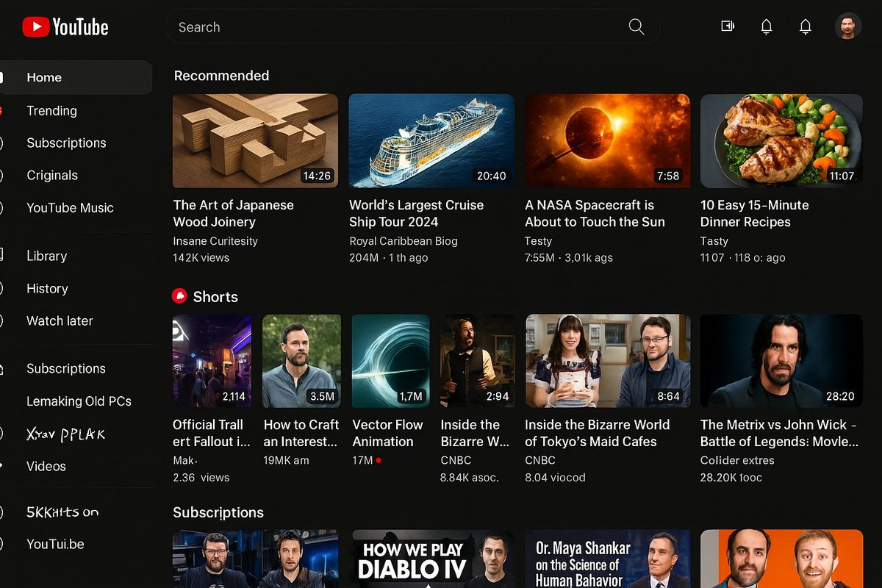Open title How to Craft an Interest...
The width and height of the screenshot is (882, 588).
click(x=301, y=433)
